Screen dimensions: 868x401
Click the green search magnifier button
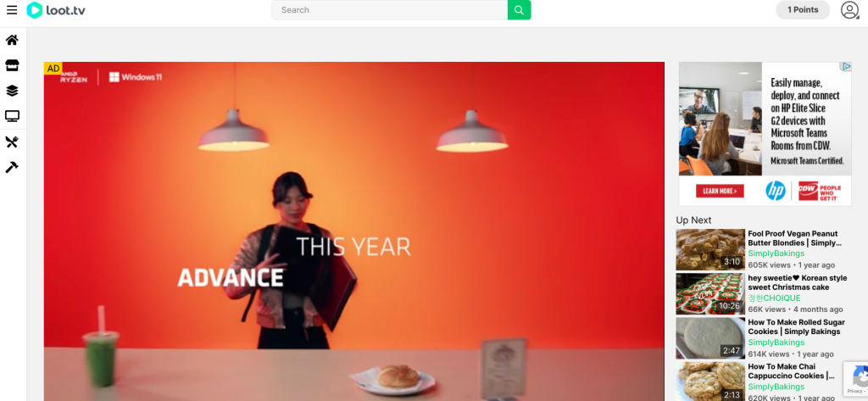pos(519,10)
